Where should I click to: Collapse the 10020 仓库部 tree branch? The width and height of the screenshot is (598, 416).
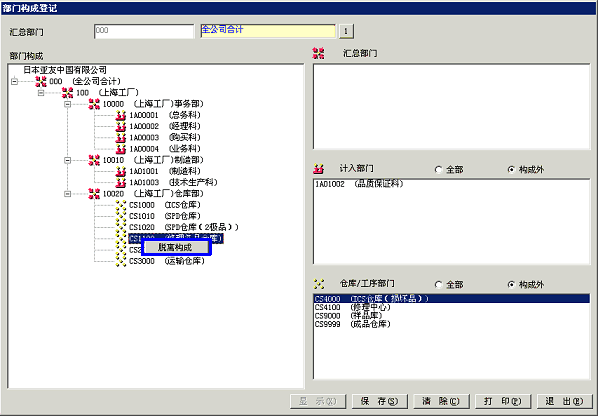coord(68,194)
